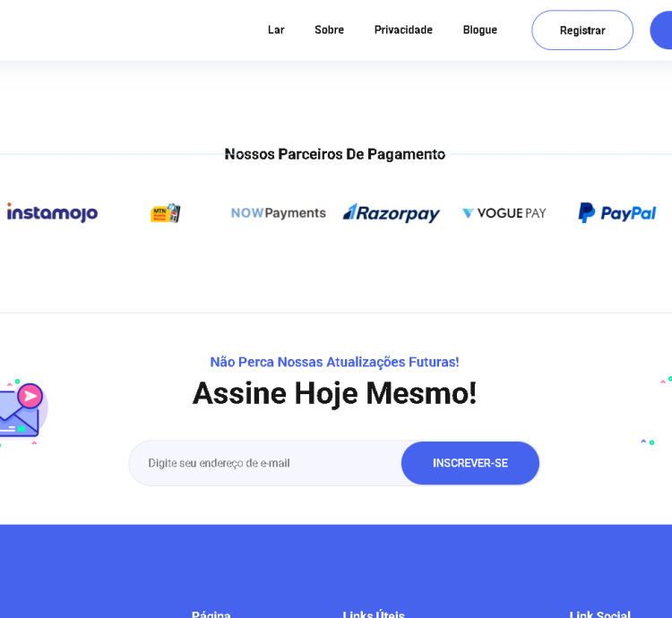672x618 pixels.
Task: Click the Instamojo partner logo
Action: 52,213
